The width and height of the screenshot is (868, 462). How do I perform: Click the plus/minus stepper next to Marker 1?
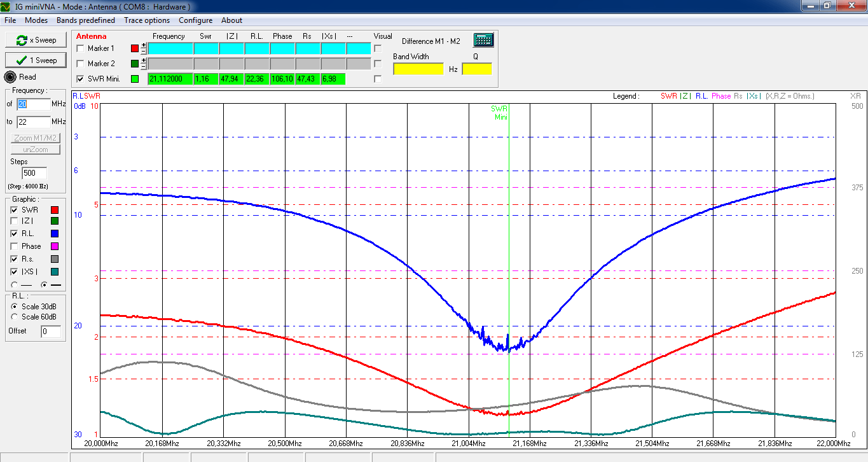tap(144, 48)
